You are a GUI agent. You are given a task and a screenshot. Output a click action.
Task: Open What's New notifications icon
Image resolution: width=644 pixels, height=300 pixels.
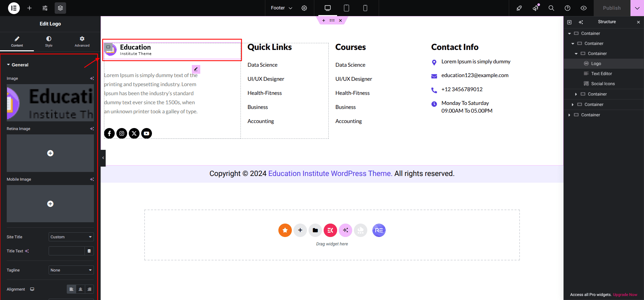pos(536,8)
